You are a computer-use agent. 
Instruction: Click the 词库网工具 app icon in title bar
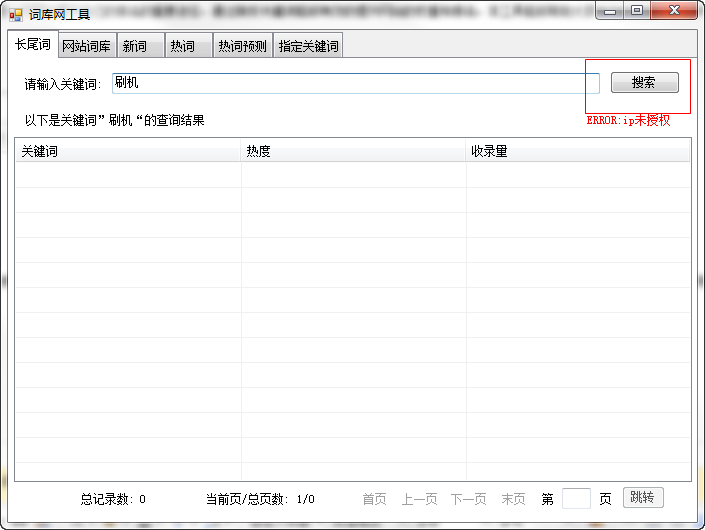click(x=15, y=15)
